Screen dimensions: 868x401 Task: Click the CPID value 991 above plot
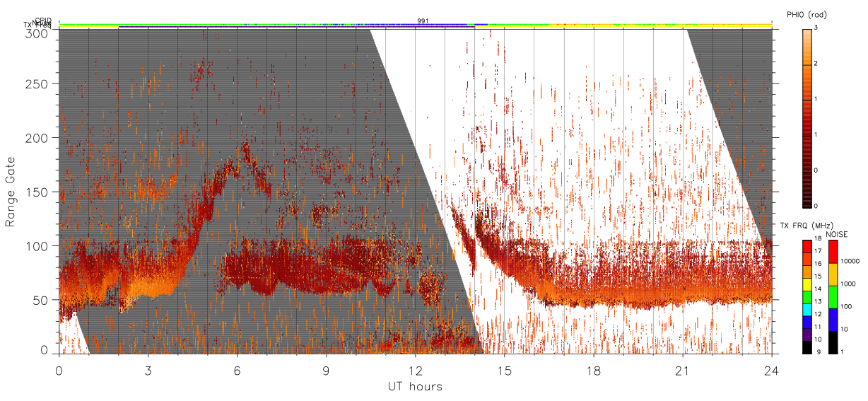(423, 21)
